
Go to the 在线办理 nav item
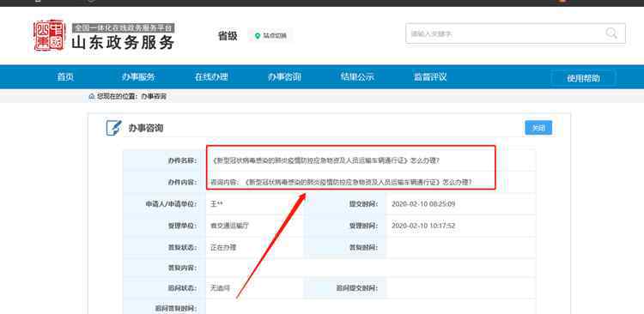(211, 76)
